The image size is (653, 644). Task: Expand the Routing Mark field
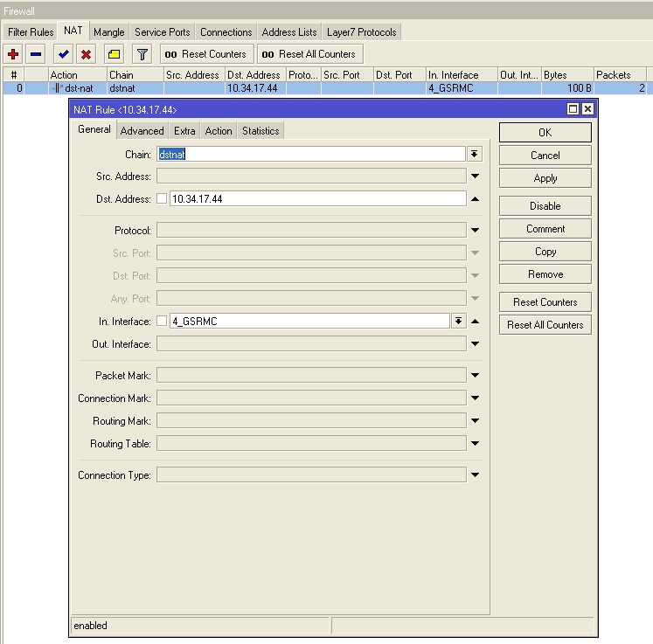[475, 420]
